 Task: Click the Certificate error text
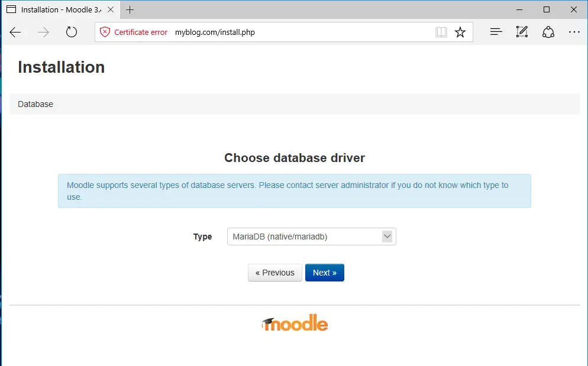[141, 33]
